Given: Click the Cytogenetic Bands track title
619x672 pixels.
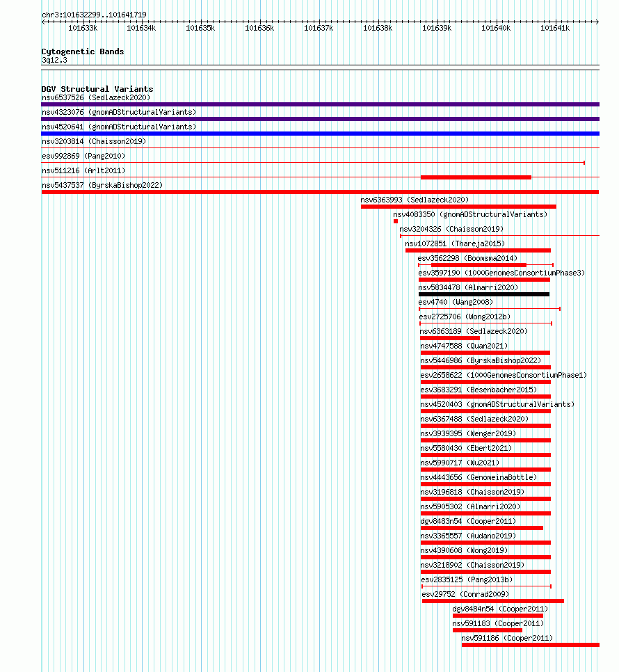Looking at the screenshot, I should pos(83,51).
